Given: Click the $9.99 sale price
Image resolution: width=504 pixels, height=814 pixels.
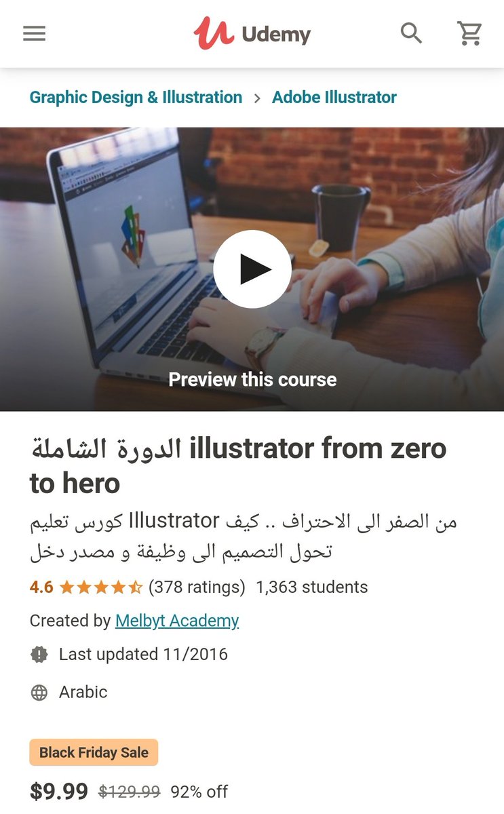Looking at the screenshot, I should coord(59,792).
